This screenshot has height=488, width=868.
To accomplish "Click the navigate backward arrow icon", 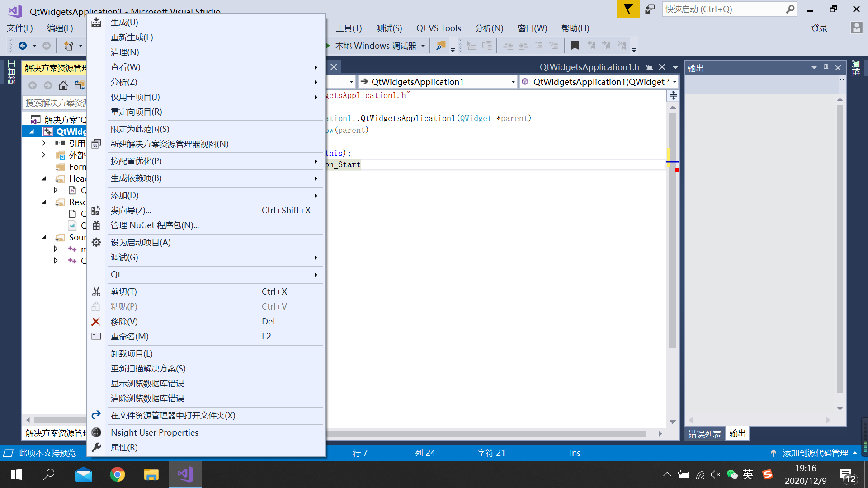I will click(23, 46).
